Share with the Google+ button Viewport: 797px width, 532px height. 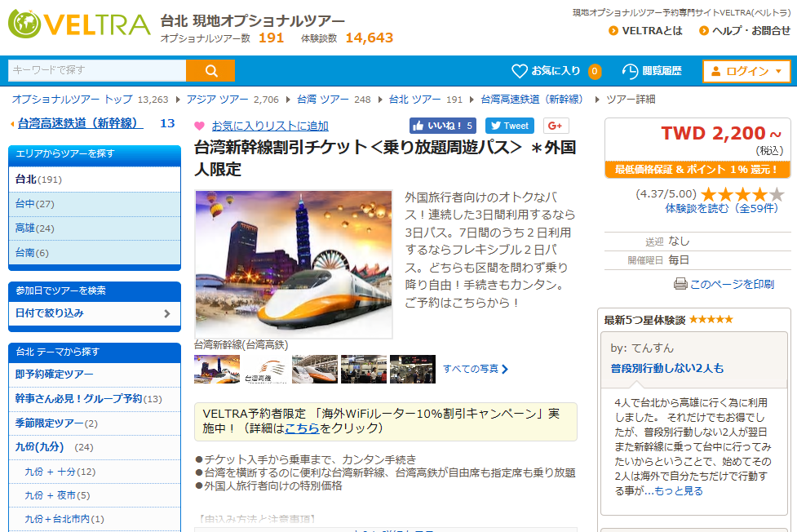point(556,126)
